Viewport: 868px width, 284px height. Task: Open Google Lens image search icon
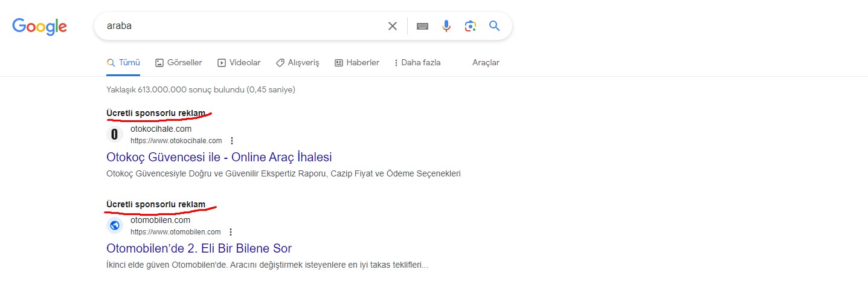pyautogui.click(x=471, y=26)
